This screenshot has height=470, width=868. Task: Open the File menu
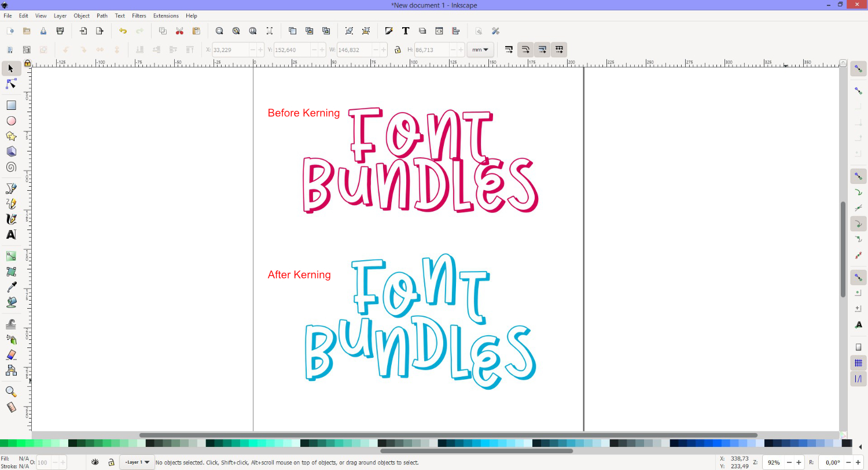[x=8, y=16]
